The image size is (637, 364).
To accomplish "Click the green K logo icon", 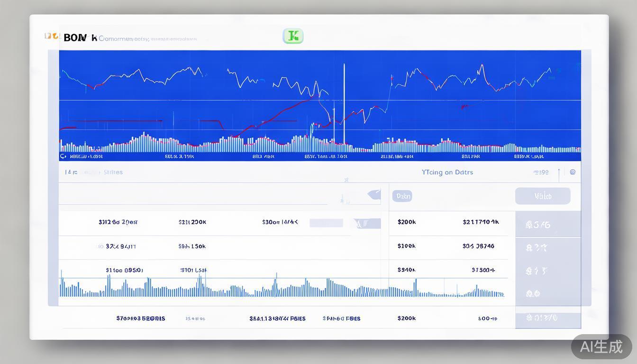I will point(293,36).
